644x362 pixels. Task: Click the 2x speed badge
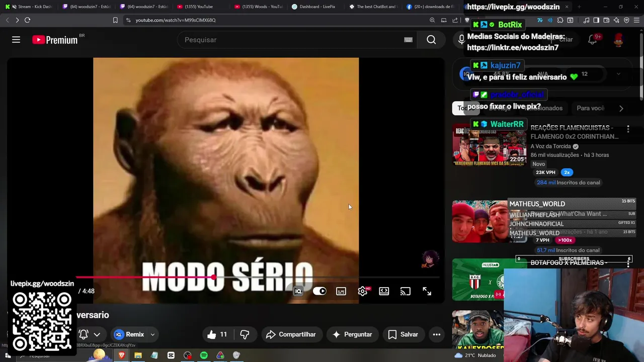[x=567, y=172]
